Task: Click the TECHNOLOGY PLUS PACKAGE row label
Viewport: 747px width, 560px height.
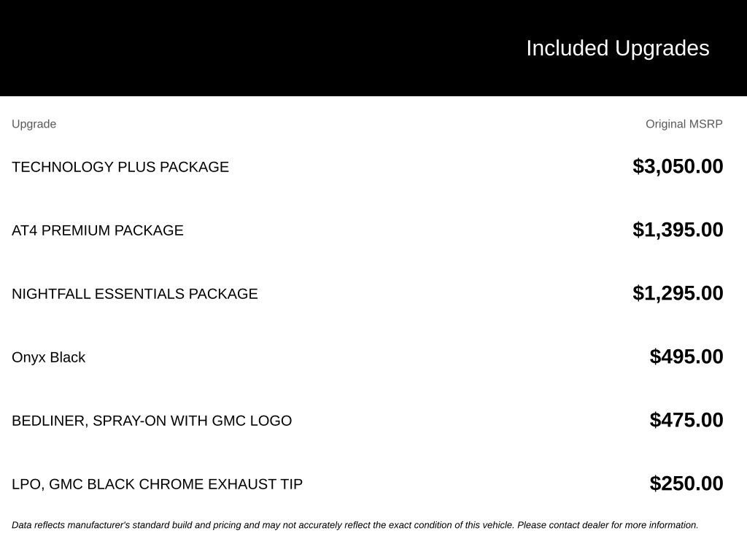Action: point(120,167)
